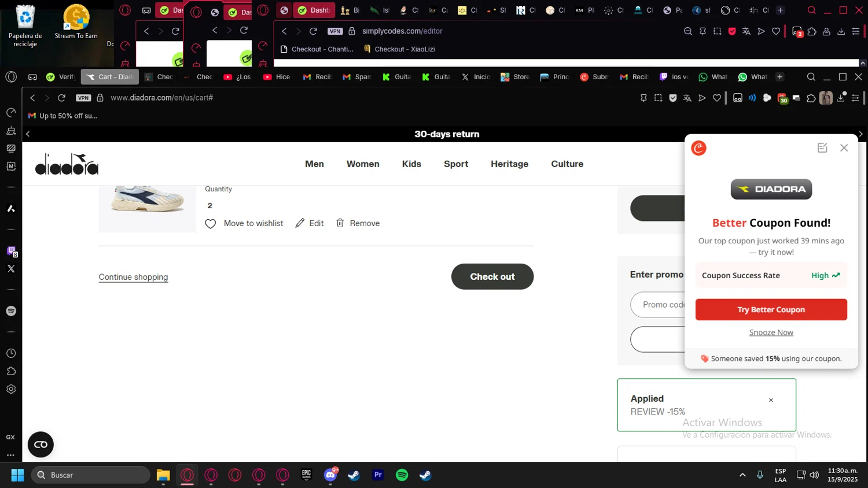Click into the Promo code field
The height and width of the screenshot is (488, 868).
(x=658, y=305)
